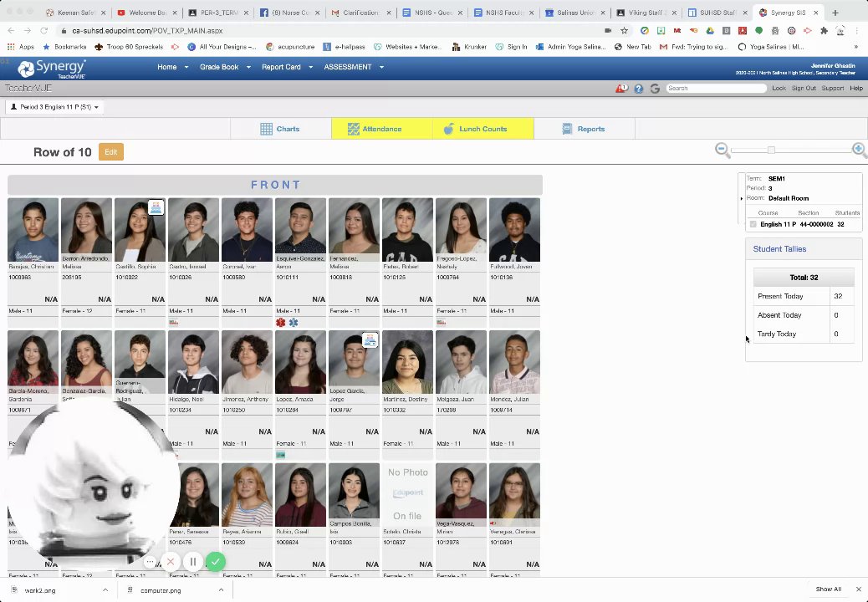Click into the Search input field

[717, 89]
